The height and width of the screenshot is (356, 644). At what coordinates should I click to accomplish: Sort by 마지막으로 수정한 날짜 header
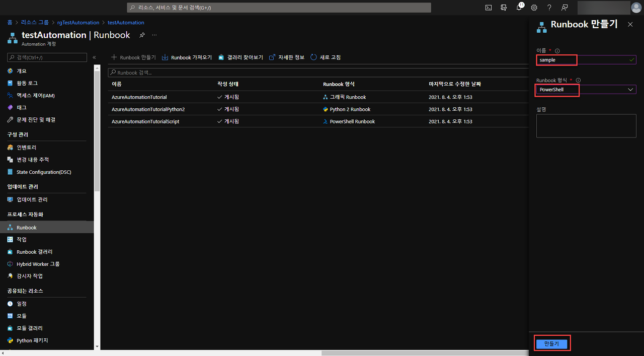tap(455, 84)
